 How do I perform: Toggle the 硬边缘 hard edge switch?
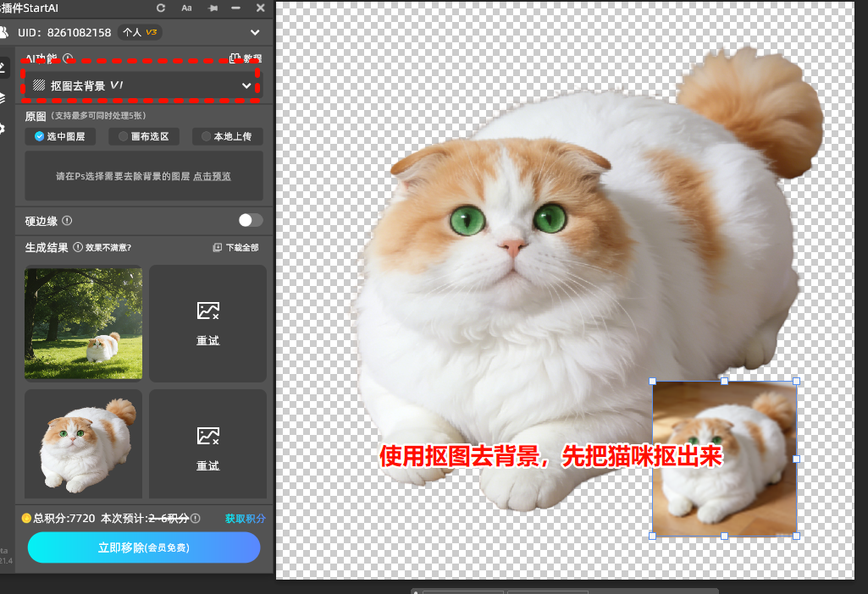pyautogui.click(x=250, y=220)
